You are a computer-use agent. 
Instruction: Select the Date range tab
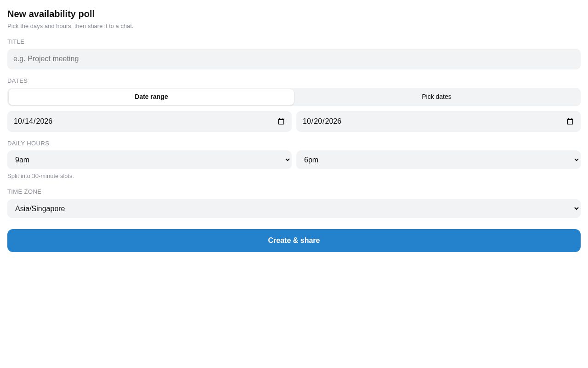[151, 97]
